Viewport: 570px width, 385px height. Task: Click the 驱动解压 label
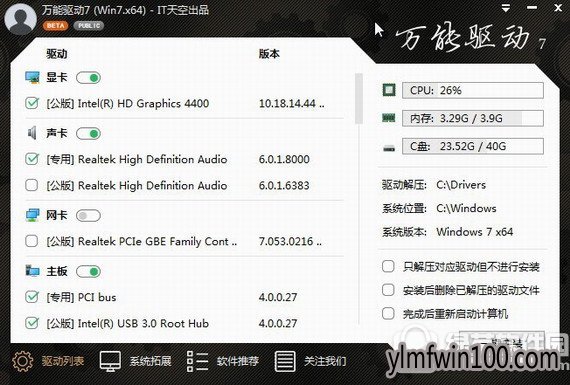404,185
